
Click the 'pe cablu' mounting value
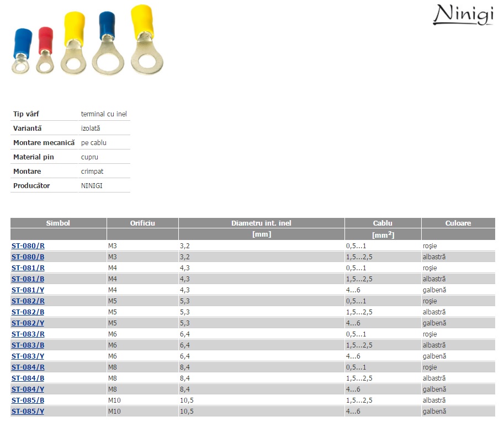93,143
